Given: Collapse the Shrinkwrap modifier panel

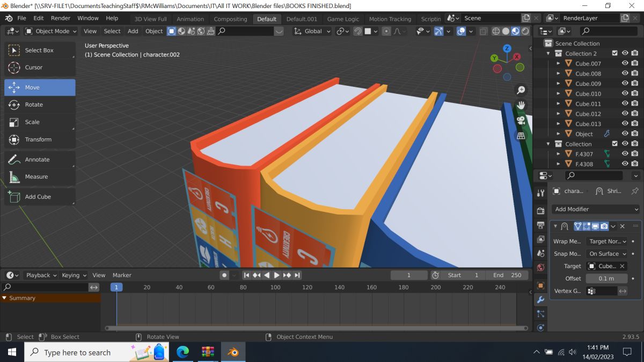Looking at the screenshot, I should coord(555,226).
